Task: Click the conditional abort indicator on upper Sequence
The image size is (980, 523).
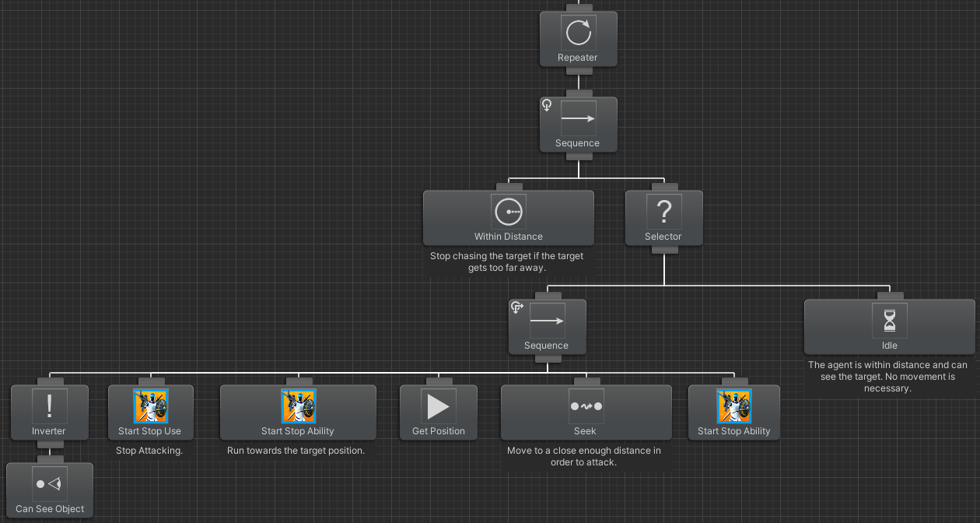Action: (546, 104)
